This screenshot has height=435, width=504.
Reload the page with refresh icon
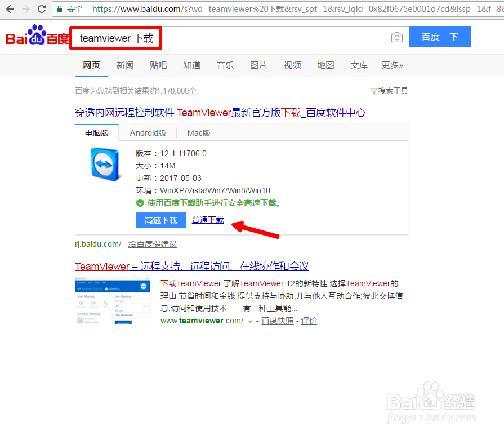click(42, 9)
